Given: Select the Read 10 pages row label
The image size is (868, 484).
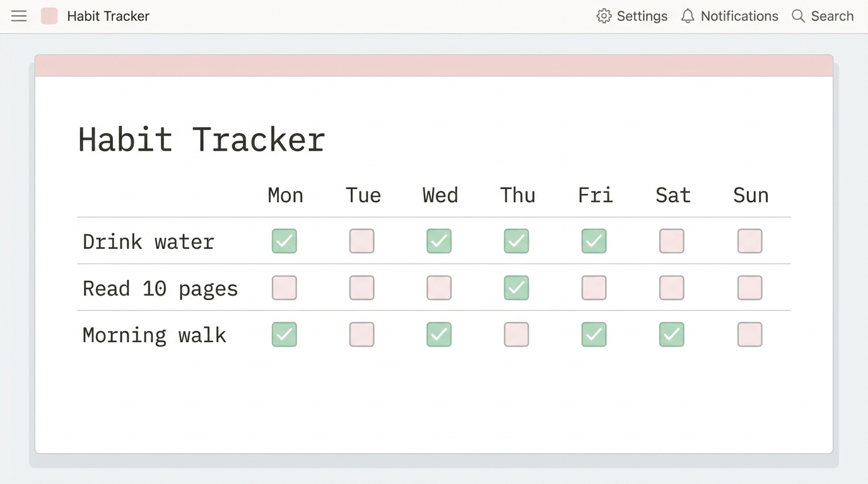Looking at the screenshot, I should click(x=160, y=289).
